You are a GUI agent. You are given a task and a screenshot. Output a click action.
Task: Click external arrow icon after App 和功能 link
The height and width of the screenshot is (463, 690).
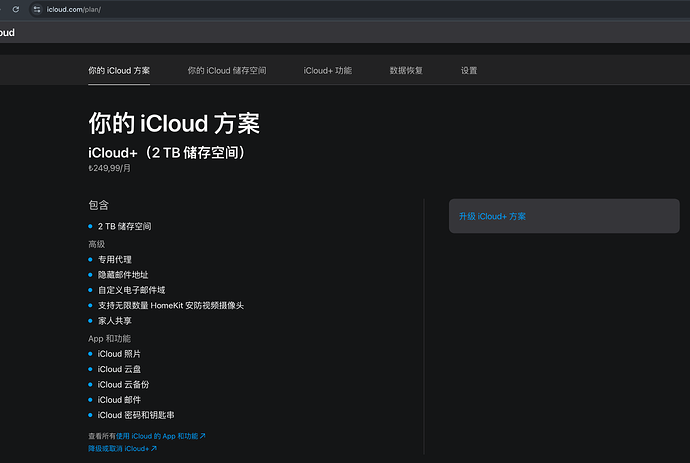click(x=203, y=436)
